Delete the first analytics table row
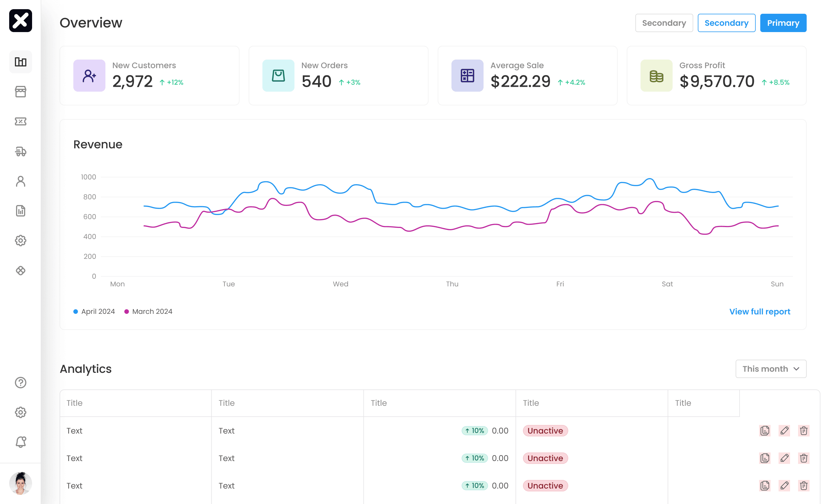 (x=804, y=431)
